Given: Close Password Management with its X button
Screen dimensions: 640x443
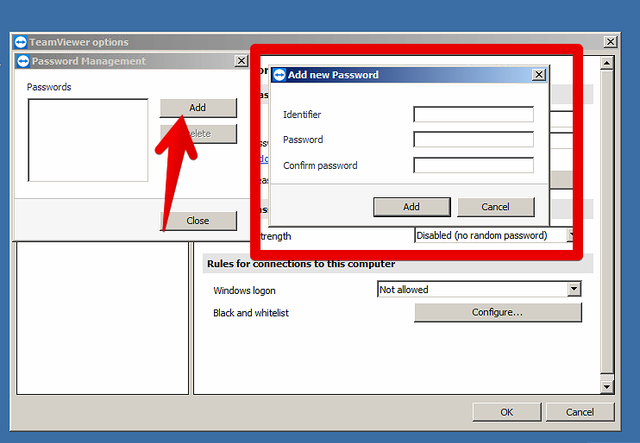Looking at the screenshot, I should click(x=241, y=61).
